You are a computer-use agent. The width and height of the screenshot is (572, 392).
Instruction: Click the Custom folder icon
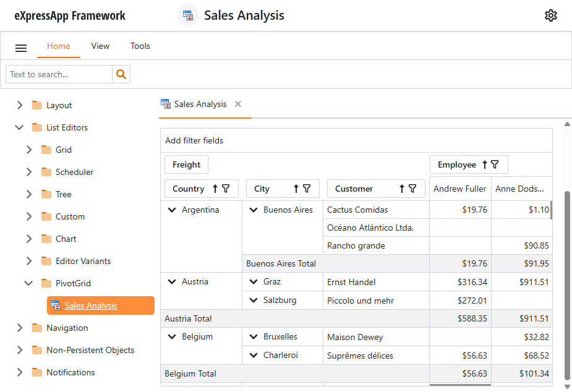[x=46, y=216]
